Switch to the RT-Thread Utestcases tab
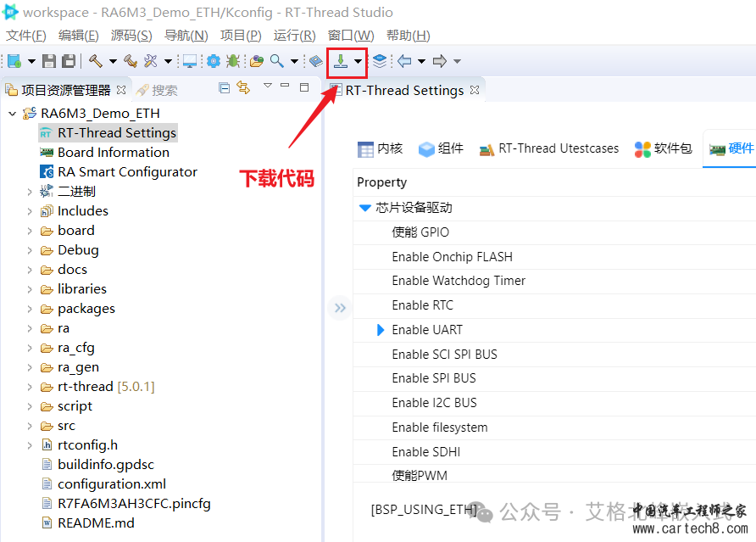 click(548, 148)
